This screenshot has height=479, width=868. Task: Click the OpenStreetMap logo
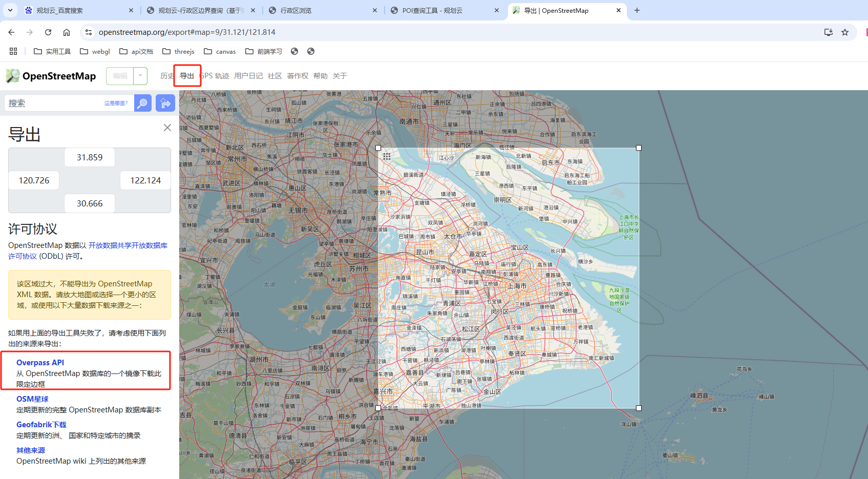51,76
